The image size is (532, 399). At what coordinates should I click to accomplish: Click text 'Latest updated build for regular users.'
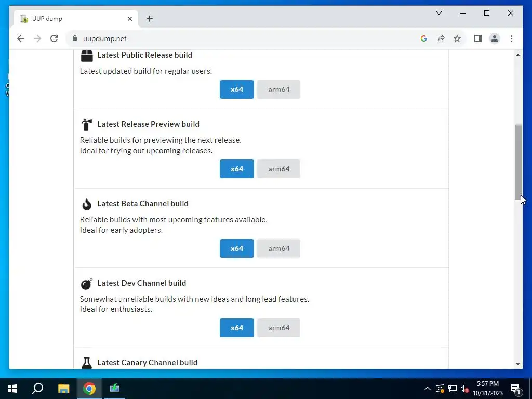(146, 71)
